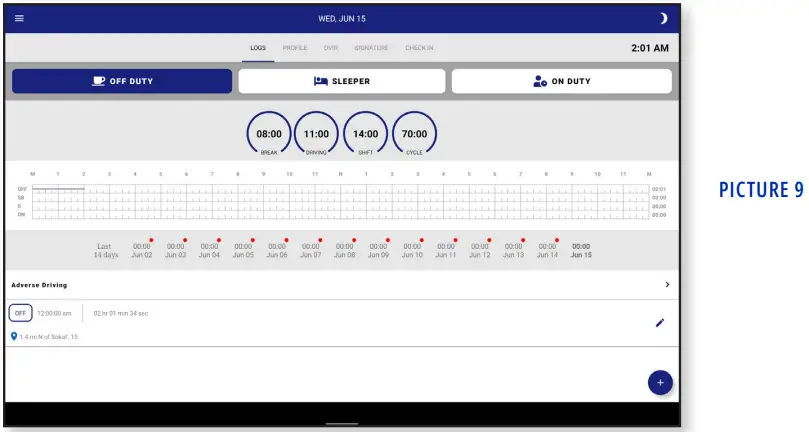
Task: Open the Jun 05 log day
Action: 243,250
